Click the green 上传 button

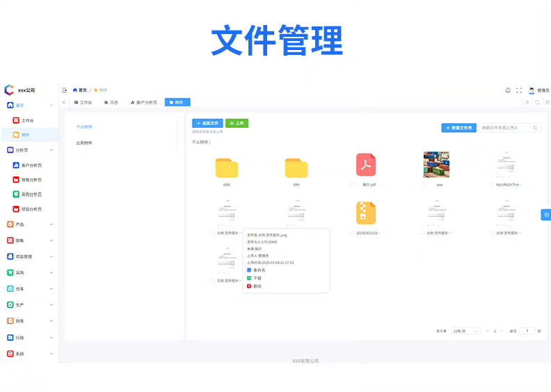pyautogui.click(x=237, y=123)
